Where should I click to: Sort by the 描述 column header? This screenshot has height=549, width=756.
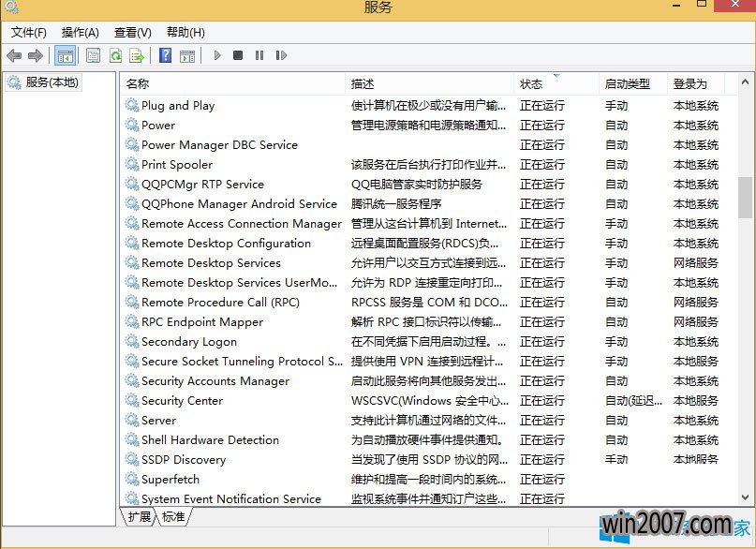coord(430,84)
